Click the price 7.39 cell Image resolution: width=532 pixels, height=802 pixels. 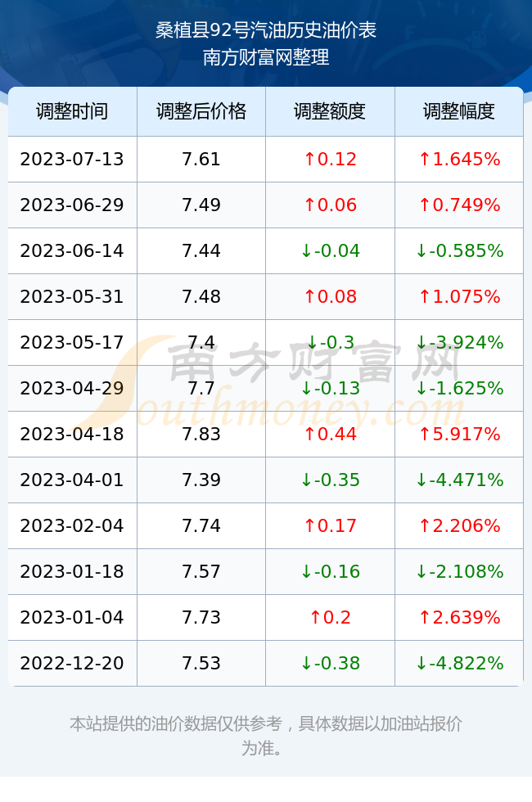coord(201,480)
